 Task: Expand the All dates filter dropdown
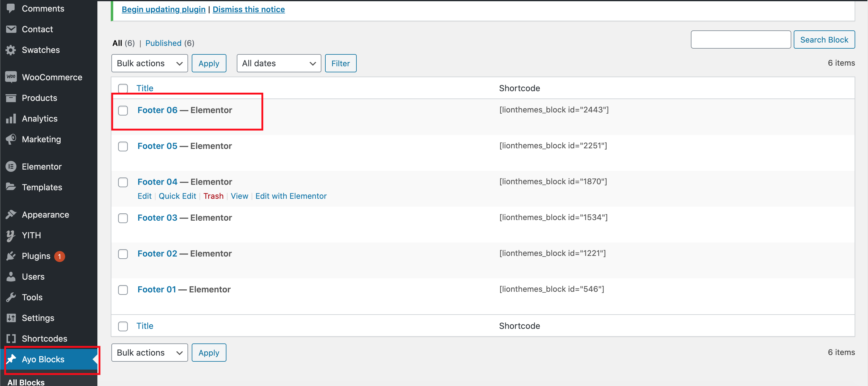279,63
